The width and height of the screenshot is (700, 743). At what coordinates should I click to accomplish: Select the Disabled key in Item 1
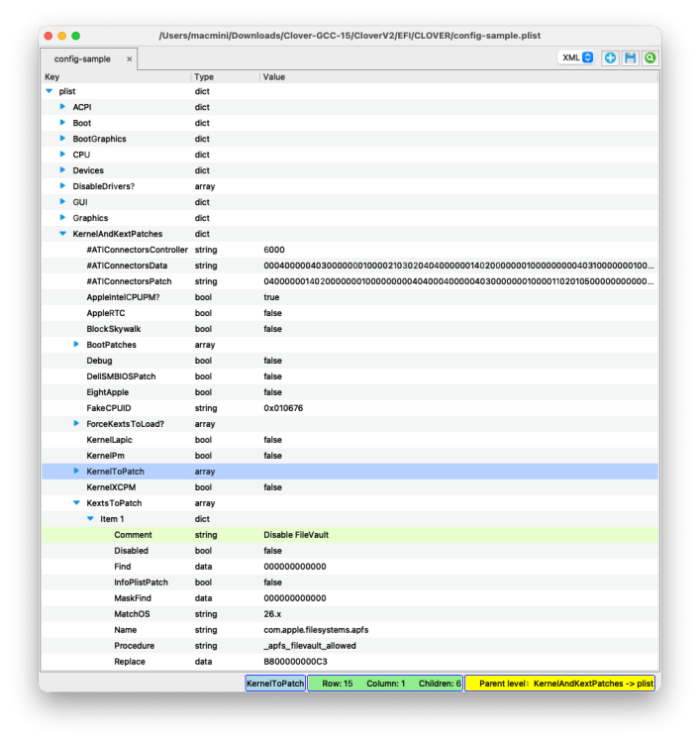132,551
